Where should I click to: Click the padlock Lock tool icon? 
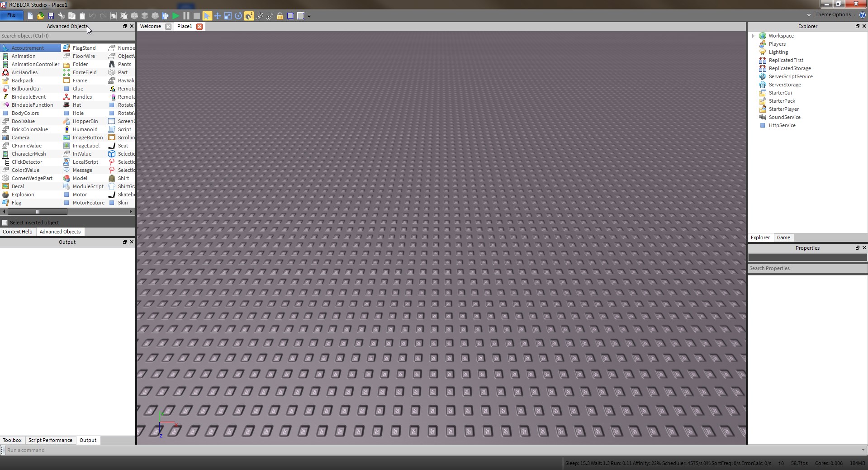pos(280,16)
